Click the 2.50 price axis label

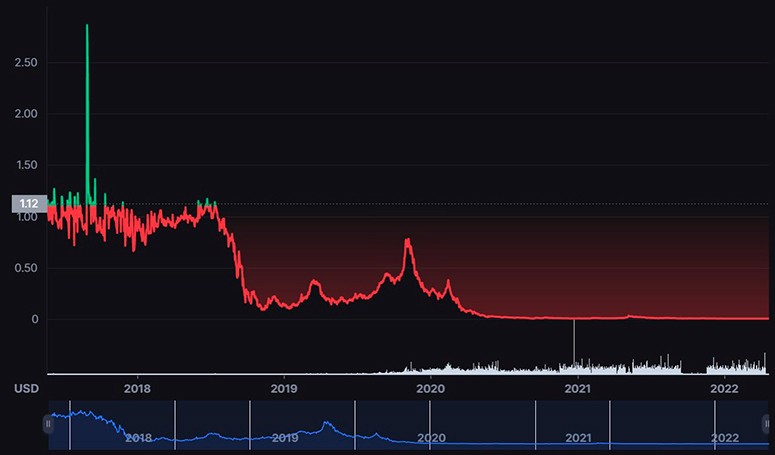click(27, 63)
